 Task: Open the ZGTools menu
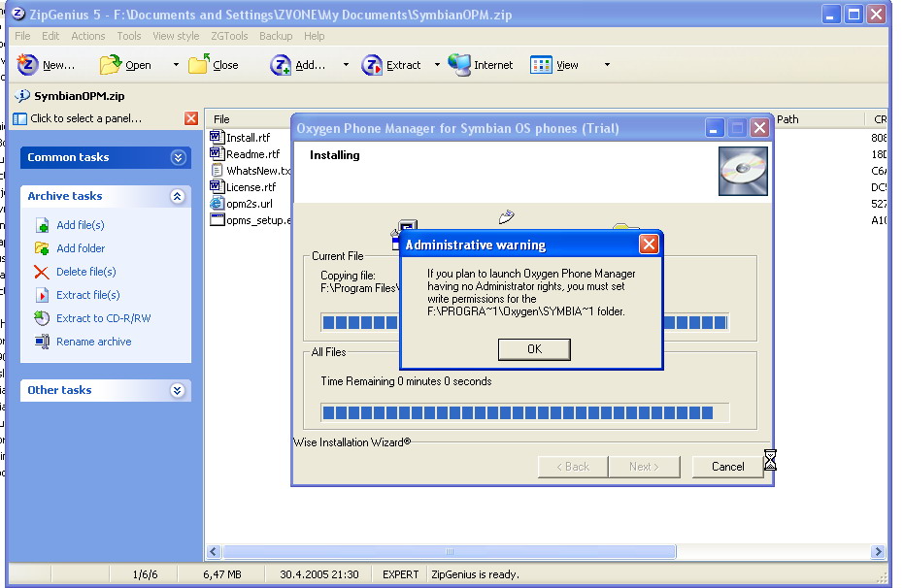(229, 36)
